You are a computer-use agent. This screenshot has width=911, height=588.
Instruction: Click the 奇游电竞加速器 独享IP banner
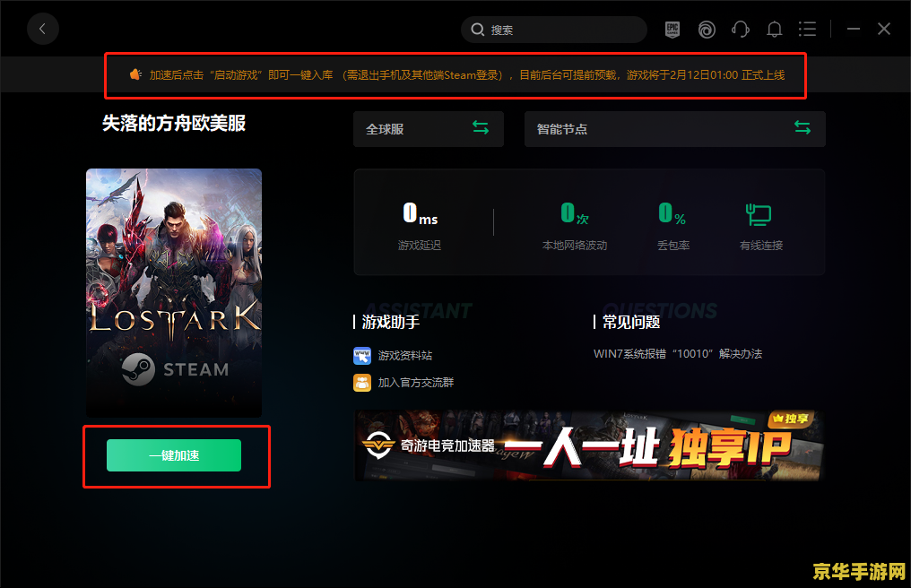(x=589, y=445)
